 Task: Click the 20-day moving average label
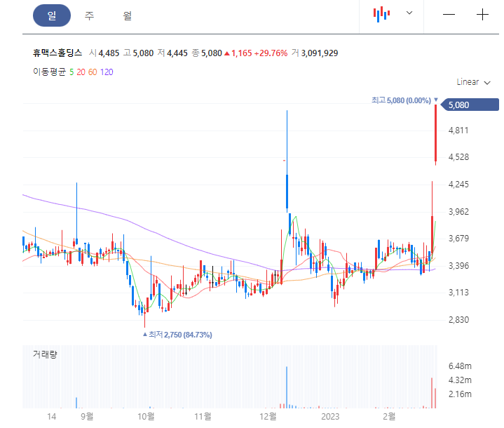coord(81,72)
